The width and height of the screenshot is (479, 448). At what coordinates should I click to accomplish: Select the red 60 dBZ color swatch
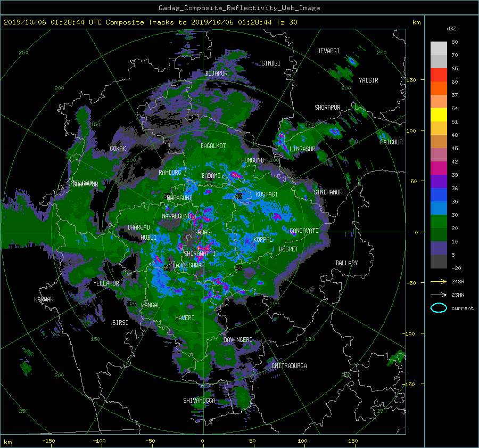click(x=439, y=75)
